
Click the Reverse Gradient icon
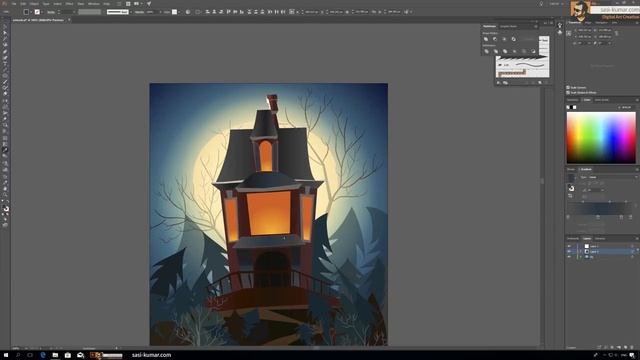(x=570, y=196)
